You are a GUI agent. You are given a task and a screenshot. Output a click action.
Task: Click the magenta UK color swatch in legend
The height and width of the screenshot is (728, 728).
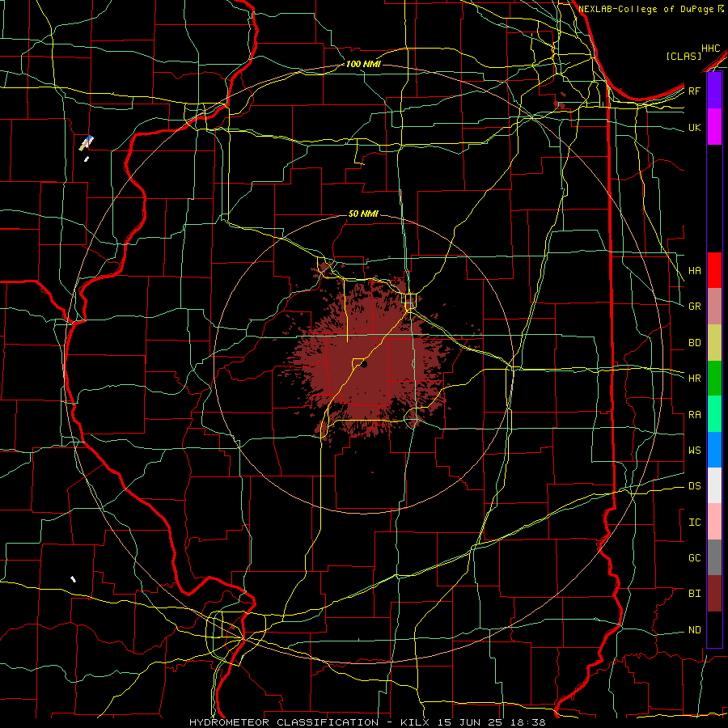[714, 127]
